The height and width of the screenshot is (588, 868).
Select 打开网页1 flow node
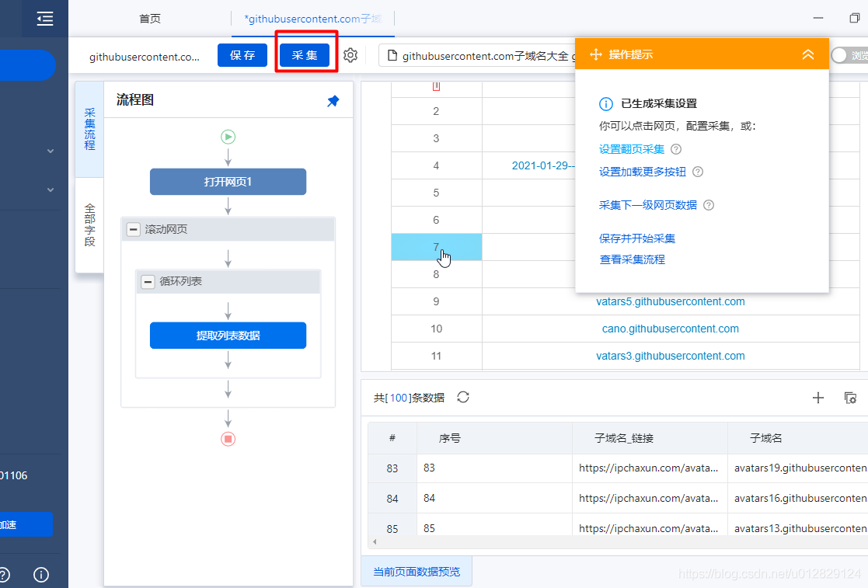click(x=228, y=182)
